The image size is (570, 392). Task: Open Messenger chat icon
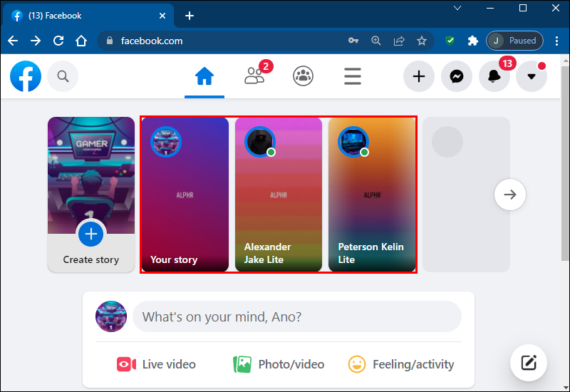click(x=457, y=76)
